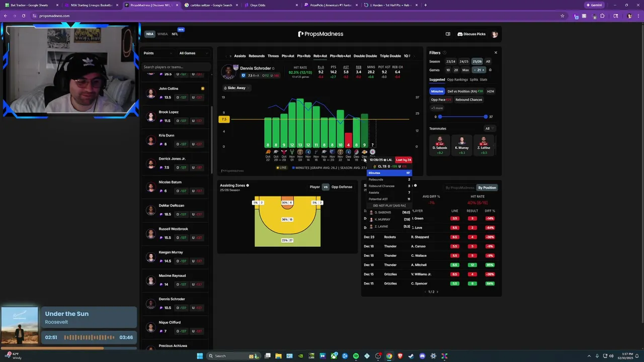Select the Pts+Reb stat tab
This screenshot has height=362, width=644.
pos(304,56)
